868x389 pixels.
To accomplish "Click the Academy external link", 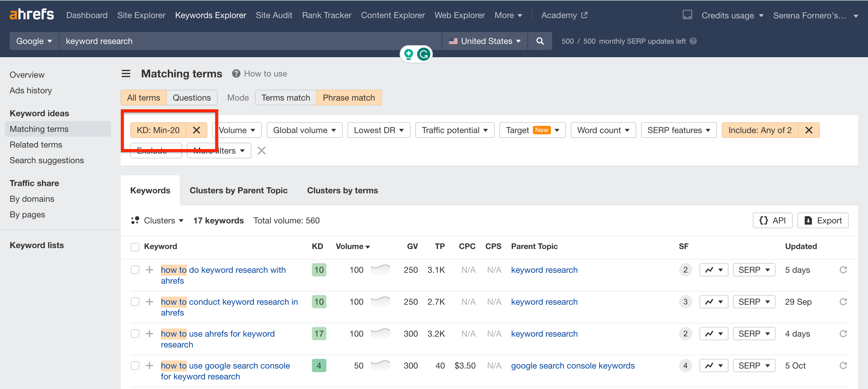I will click(x=564, y=15).
